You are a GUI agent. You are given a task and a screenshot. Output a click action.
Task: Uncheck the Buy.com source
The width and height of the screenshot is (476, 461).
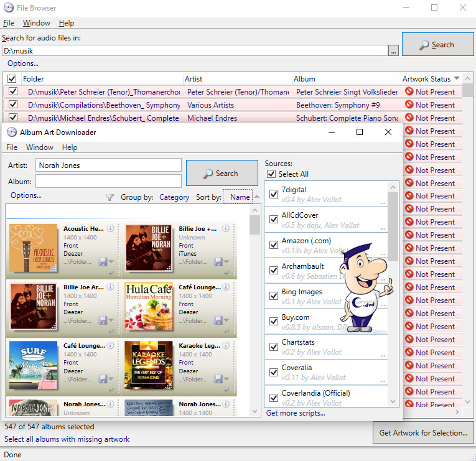coord(274,321)
